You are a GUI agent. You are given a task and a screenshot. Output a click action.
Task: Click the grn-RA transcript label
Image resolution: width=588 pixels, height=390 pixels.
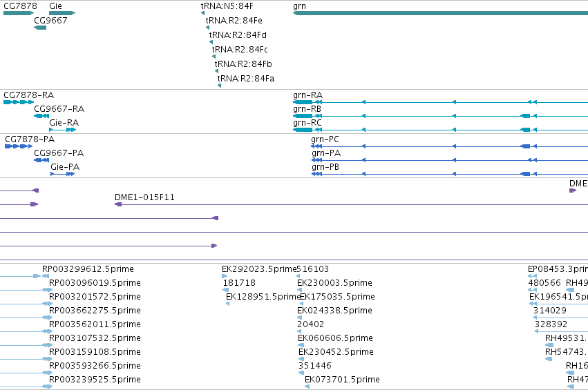[x=308, y=95]
